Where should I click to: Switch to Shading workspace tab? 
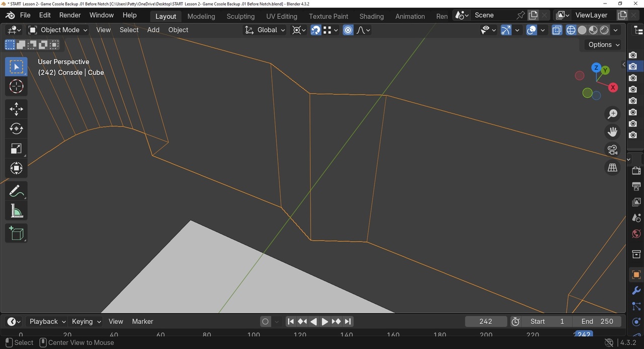pyautogui.click(x=371, y=16)
